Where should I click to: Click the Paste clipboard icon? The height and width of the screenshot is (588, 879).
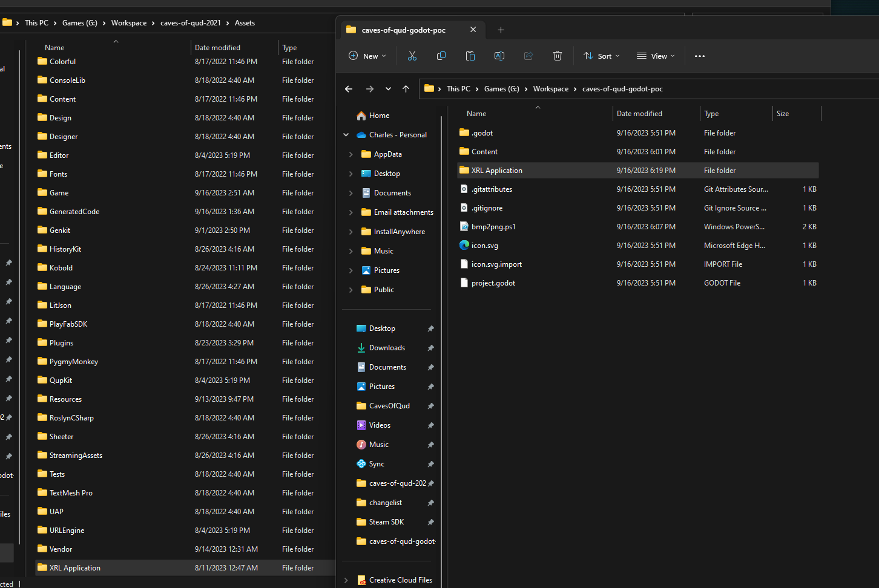point(470,56)
